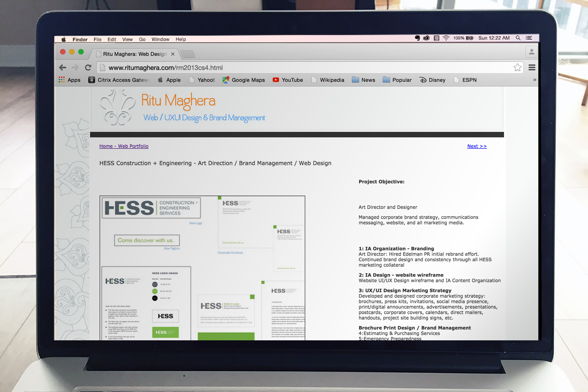Open a new tab button

(x=188, y=54)
